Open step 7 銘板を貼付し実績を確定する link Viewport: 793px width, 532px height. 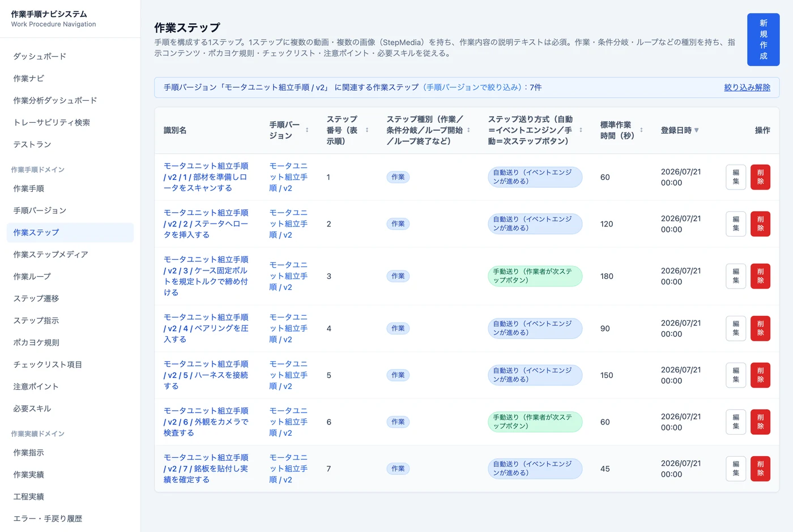[x=206, y=469]
